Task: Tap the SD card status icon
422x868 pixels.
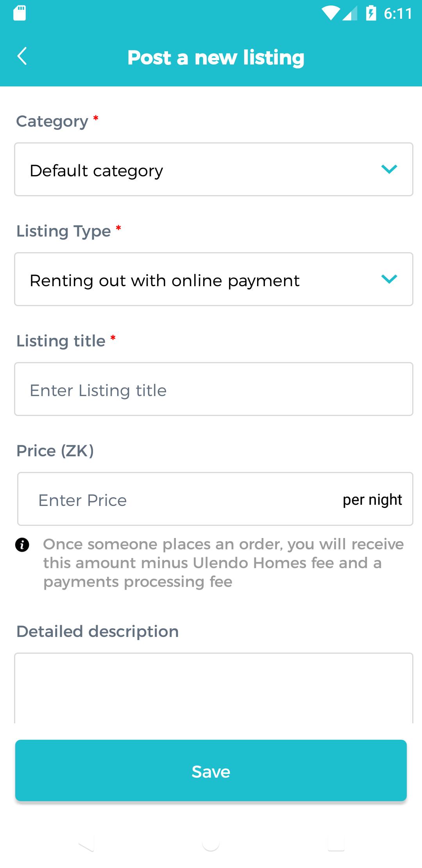Action: point(20,13)
